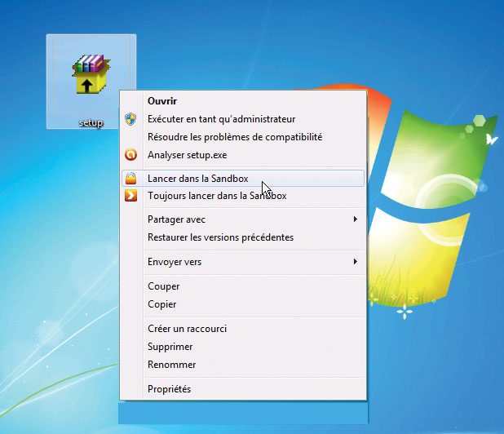Select Résoudre les problèmes de compatibilité
This screenshot has height=434, width=504.
click(x=234, y=137)
